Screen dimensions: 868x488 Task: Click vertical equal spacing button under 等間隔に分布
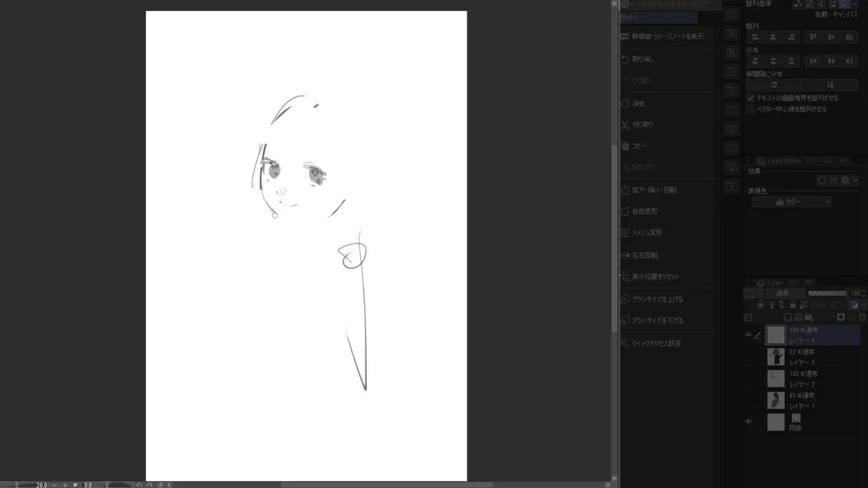(x=774, y=85)
